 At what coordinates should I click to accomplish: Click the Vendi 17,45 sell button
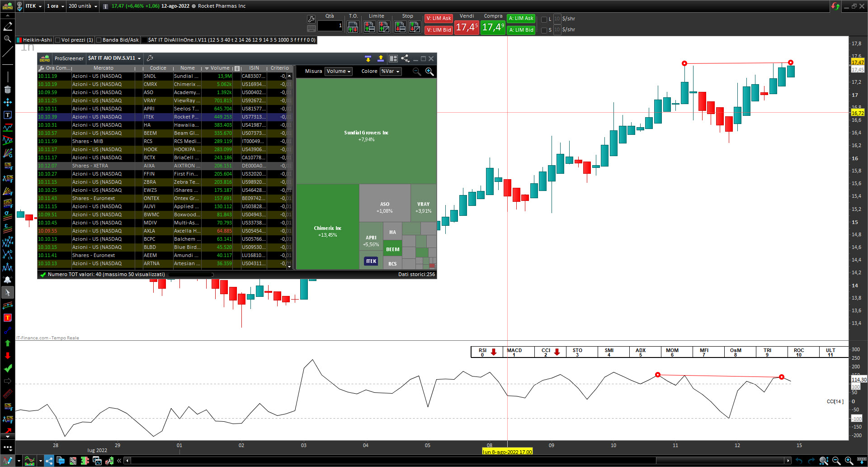pyautogui.click(x=467, y=27)
